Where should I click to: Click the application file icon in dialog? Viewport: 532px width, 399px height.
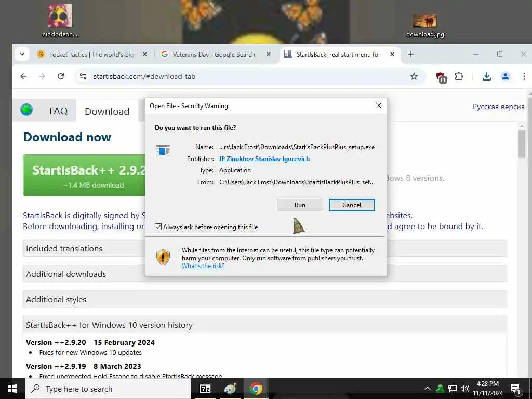click(x=163, y=151)
